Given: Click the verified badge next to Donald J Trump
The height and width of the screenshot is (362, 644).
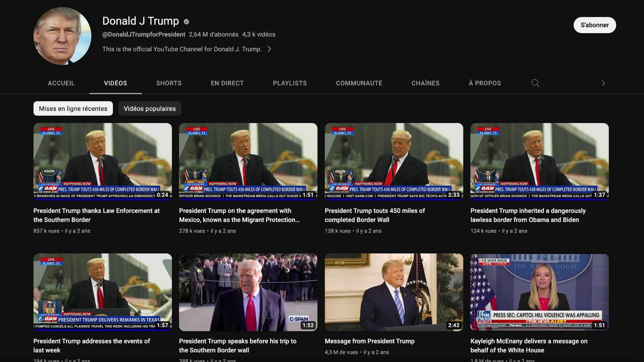Looking at the screenshot, I should [x=186, y=22].
